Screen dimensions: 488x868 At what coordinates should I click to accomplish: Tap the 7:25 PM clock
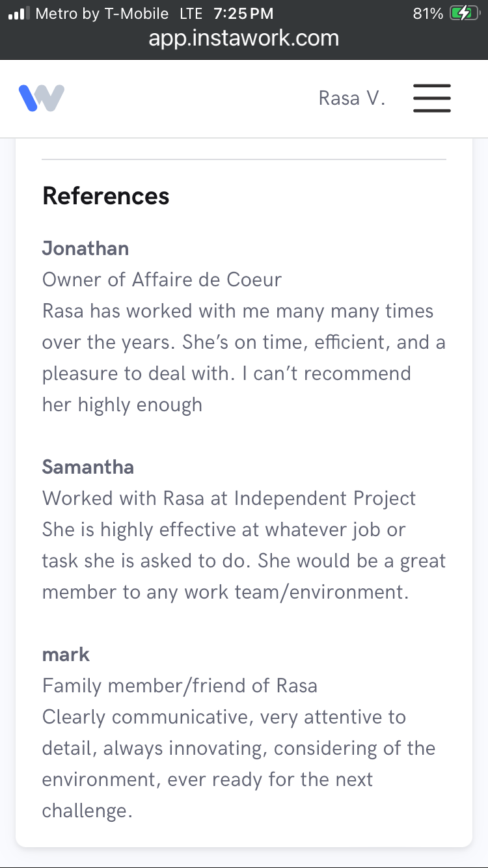pos(243,14)
